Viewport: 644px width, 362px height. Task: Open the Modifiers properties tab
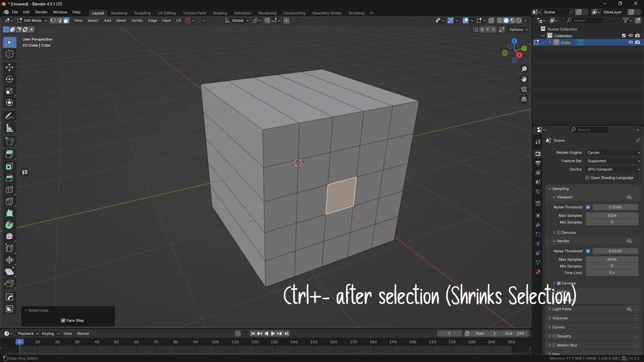pyautogui.click(x=538, y=225)
